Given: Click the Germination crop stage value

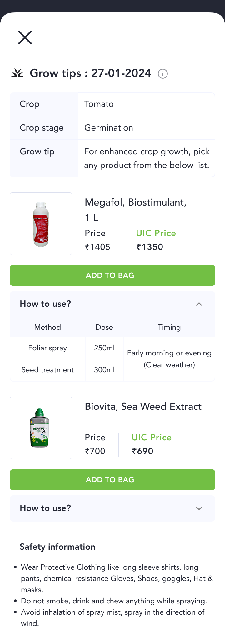Looking at the screenshot, I should [109, 128].
